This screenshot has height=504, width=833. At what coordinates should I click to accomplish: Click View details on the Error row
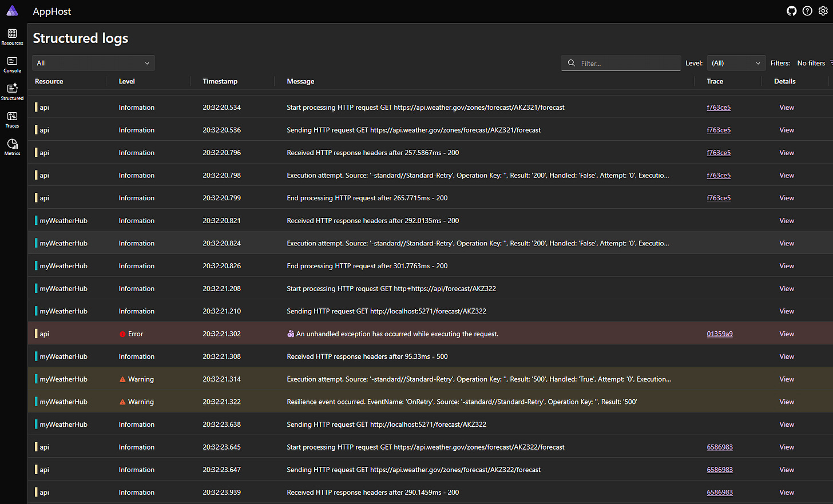786,334
